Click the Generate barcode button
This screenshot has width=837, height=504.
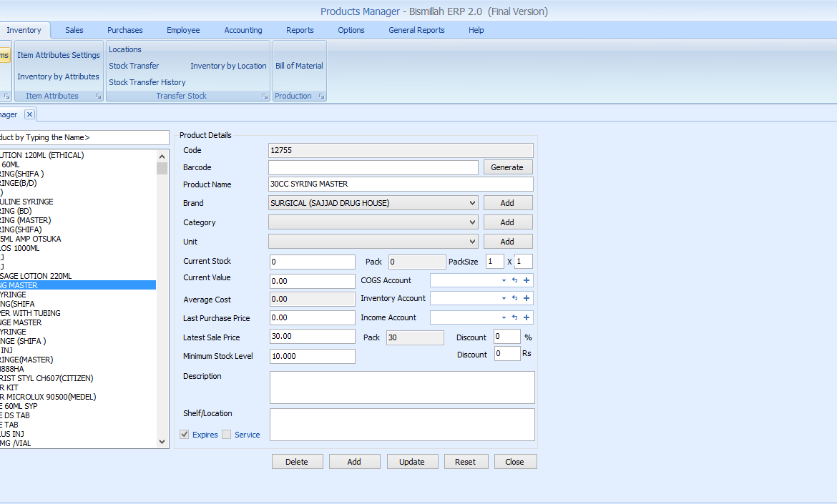tap(508, 167)
